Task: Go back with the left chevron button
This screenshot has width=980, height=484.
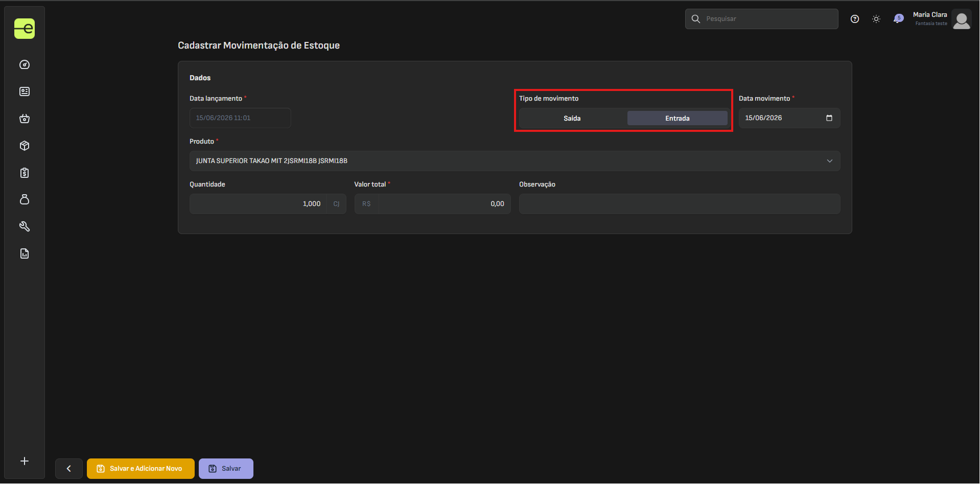Action: 69,469
